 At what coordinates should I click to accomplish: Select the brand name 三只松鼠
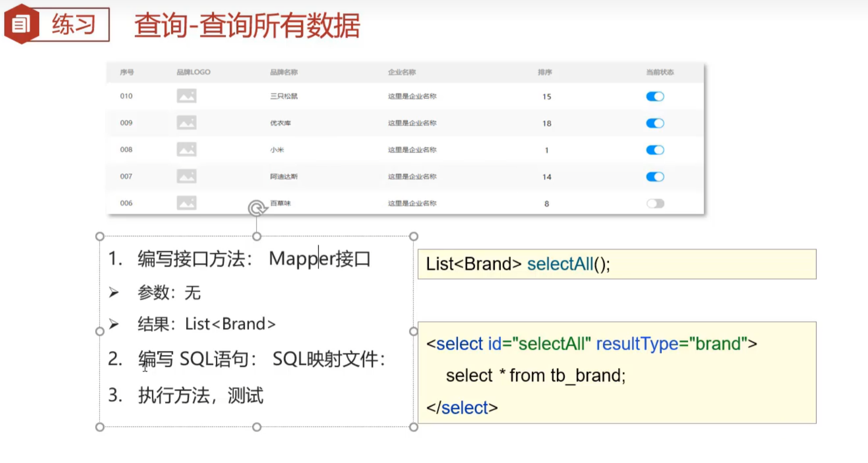[x=284, y=96]
